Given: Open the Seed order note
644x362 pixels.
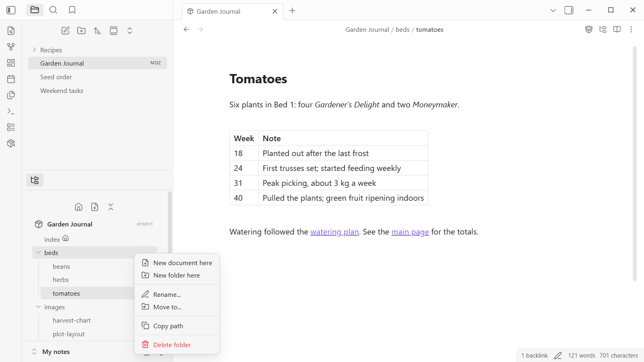Looking at the screenshot, I should (x=97, y=77).
